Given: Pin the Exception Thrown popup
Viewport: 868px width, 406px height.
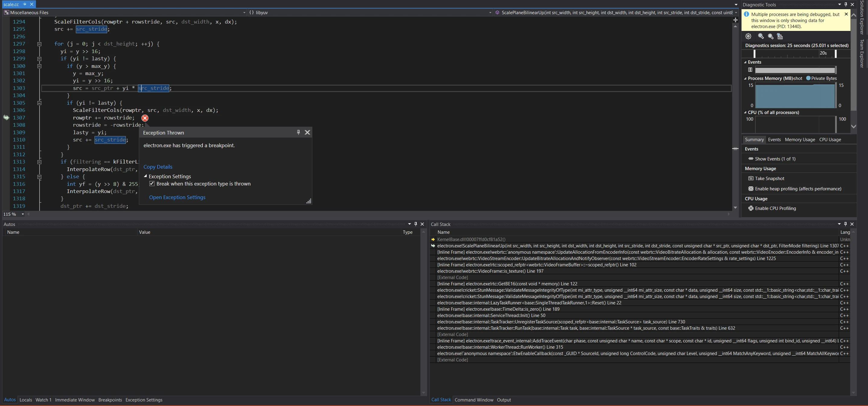Looking at the screenshot, I should [x=298, y=132].
